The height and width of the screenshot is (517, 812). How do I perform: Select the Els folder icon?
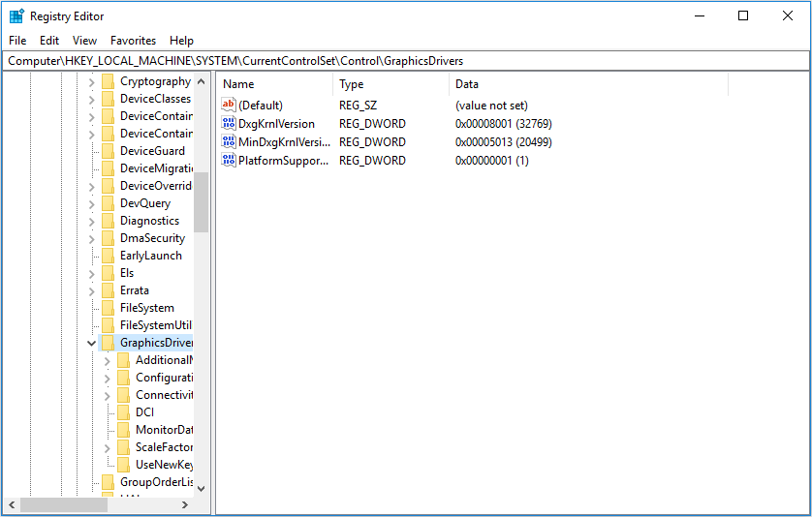109,273
